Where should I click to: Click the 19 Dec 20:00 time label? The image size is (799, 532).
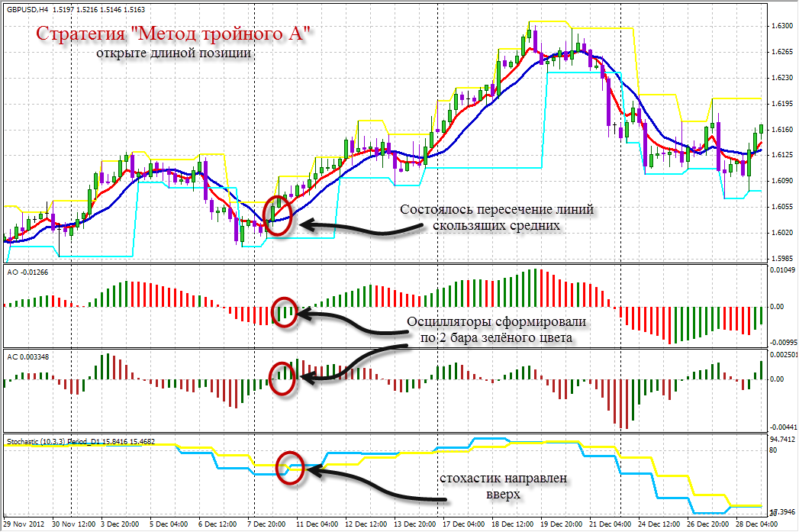[x=562, y=524]
